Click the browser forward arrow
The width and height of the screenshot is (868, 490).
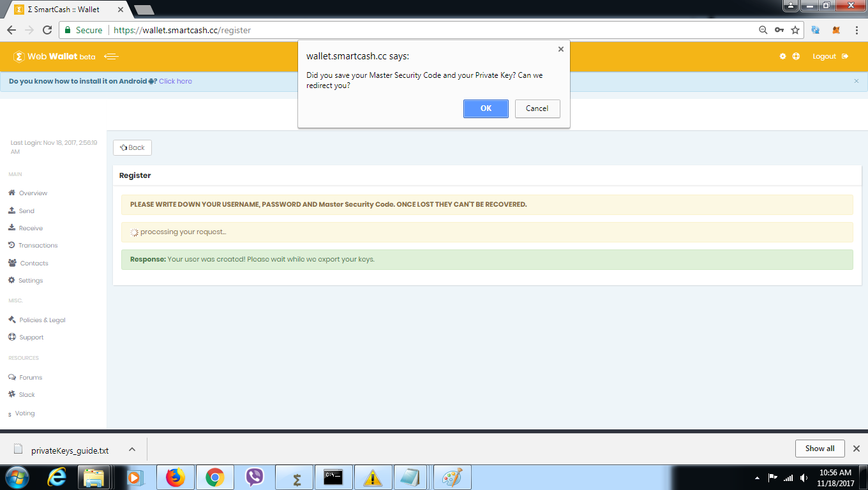pos(29,30)
